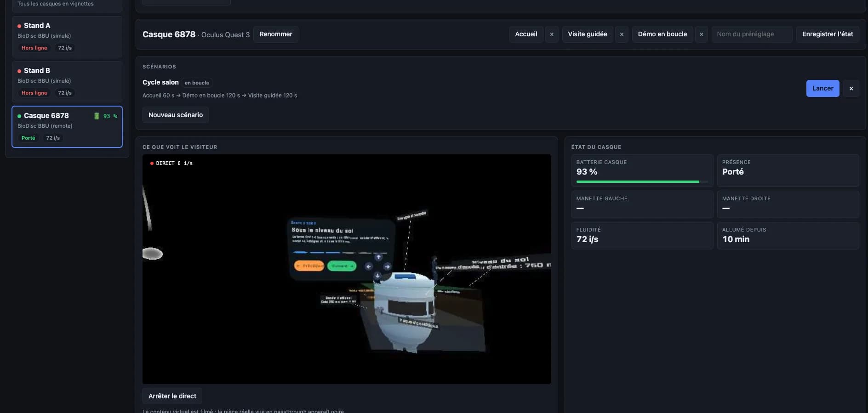Stop the live stream with Arrêter le direct
This screenshot has height=413, width=868.
click(x=172, y=396)
